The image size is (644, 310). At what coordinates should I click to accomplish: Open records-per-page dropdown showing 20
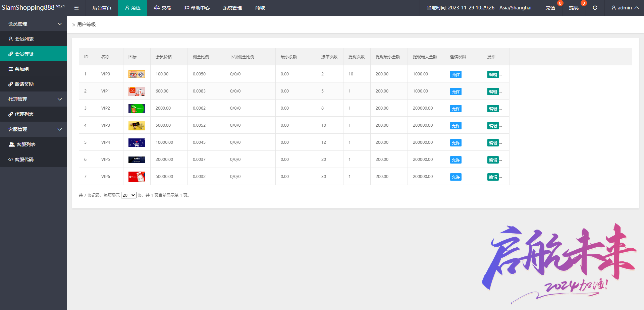(129, 195)
